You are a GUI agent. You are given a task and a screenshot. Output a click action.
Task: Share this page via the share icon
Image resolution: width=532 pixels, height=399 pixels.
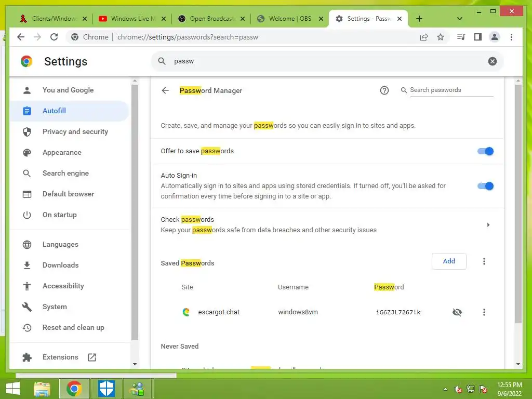click(424, 37)
